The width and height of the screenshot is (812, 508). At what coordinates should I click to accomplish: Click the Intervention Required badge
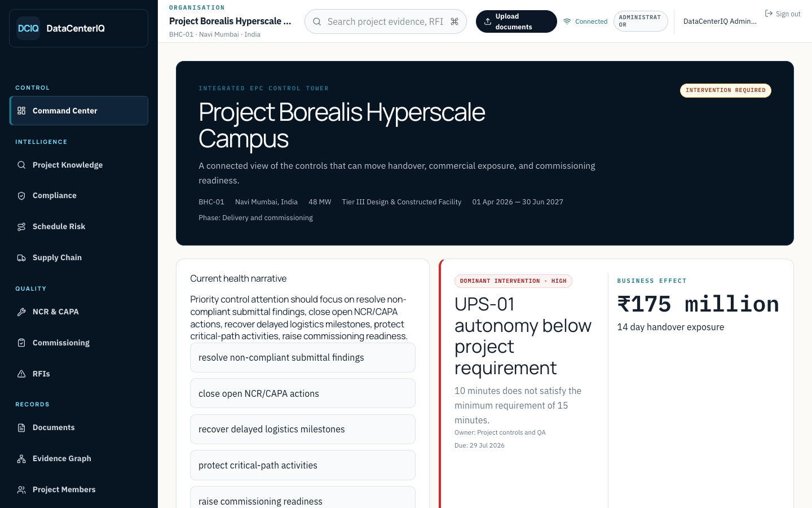click(x=726, y=90)
